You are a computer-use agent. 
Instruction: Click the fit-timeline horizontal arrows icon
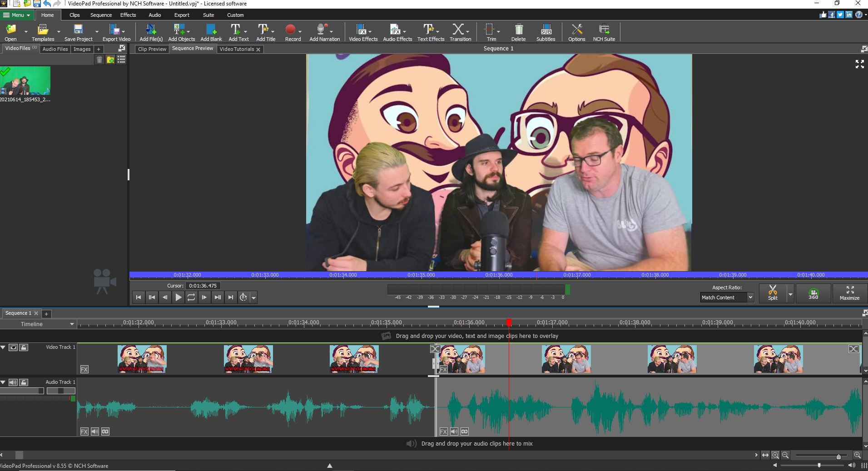pos(765,455)
